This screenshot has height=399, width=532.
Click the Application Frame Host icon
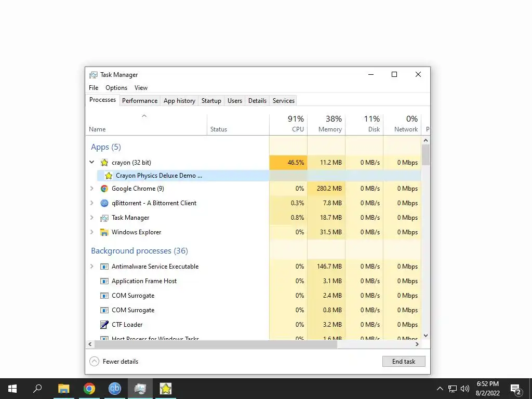point(104,281)
